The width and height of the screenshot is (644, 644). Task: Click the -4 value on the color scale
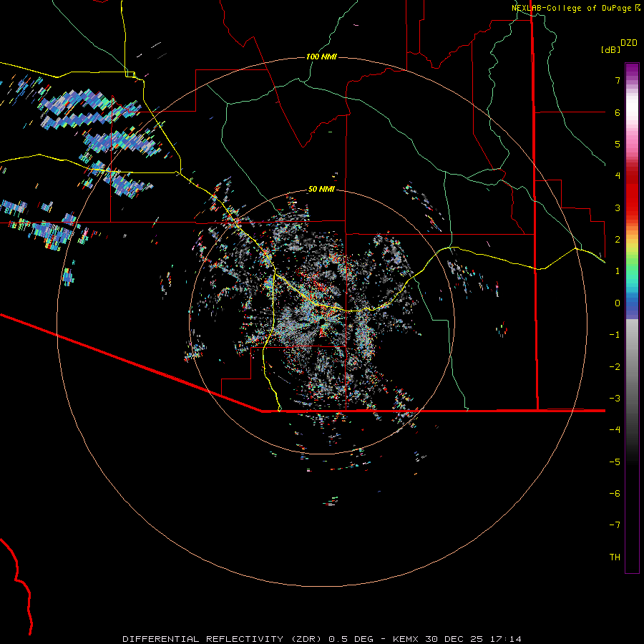point(615,430)
